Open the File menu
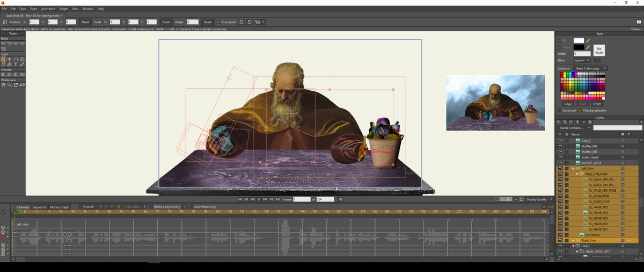Screen dimensions: 644x272 point(4,9)
